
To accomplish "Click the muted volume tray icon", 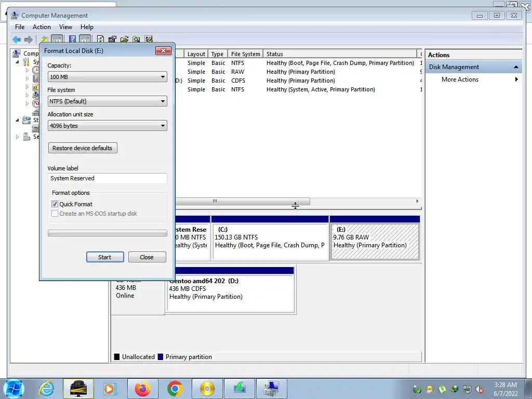I will [480, 389].
